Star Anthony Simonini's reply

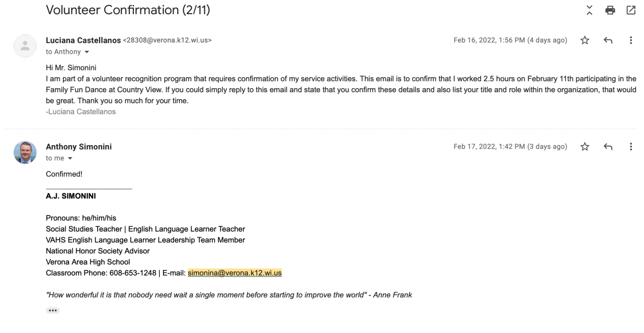[x=585, y=147]
